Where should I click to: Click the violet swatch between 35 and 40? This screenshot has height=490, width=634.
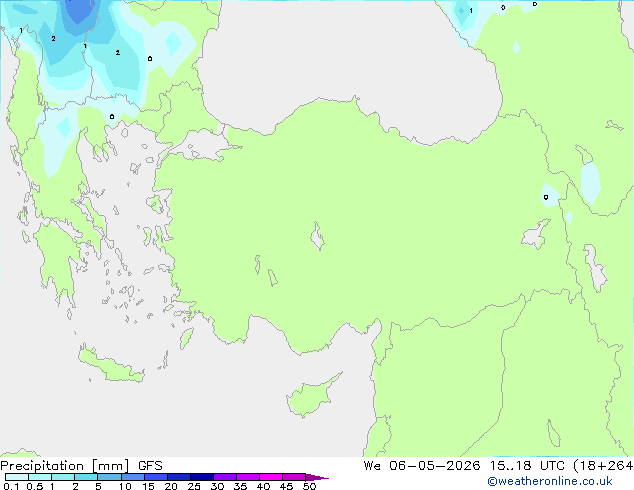tap(248, 477)
